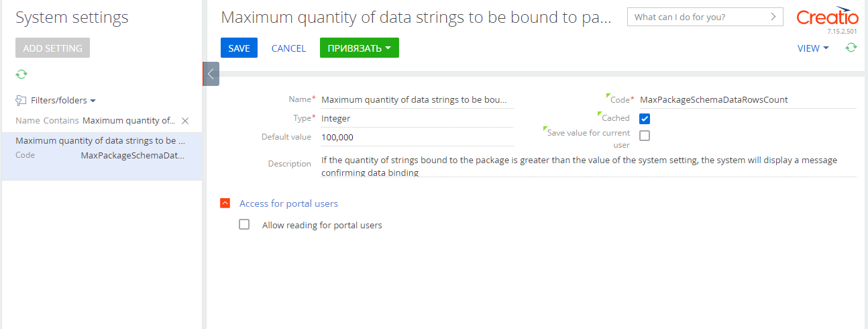868x329 pixels.
Task: Open the Filters/folders dropdown
Action: pyautogui.click(x=63, y=101)
